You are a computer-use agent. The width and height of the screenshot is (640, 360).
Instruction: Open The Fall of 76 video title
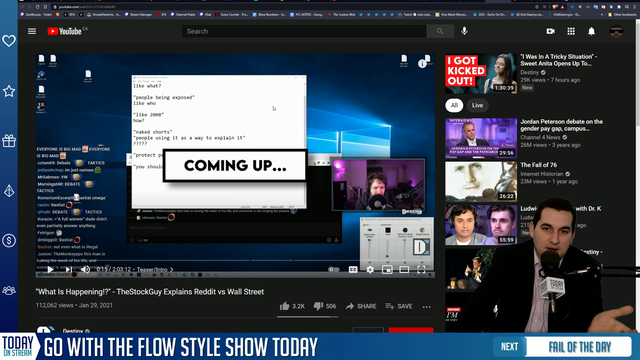coord(538,165)
